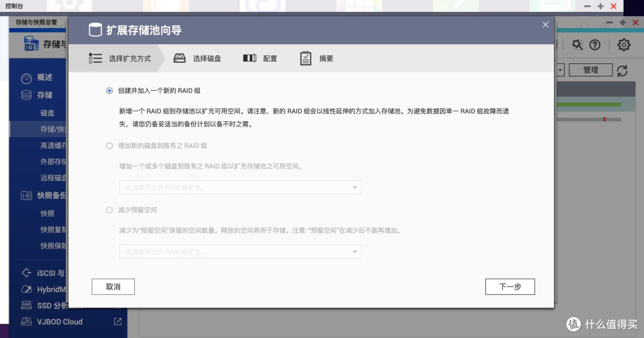This screenshot has width=644, height=338.
Task: Maximize the control panel window (控制台)
Action: (600, 6)
